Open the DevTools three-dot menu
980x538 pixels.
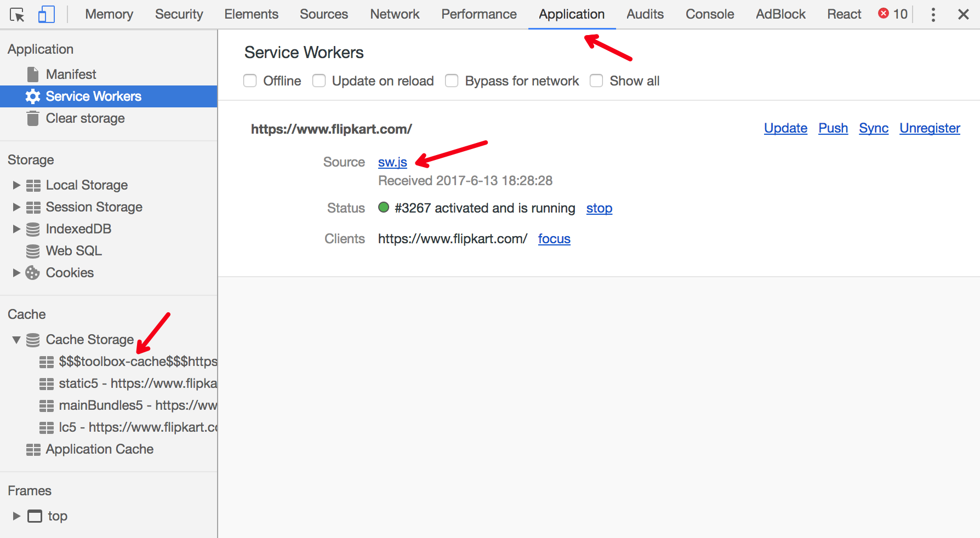tap(933, 14)
